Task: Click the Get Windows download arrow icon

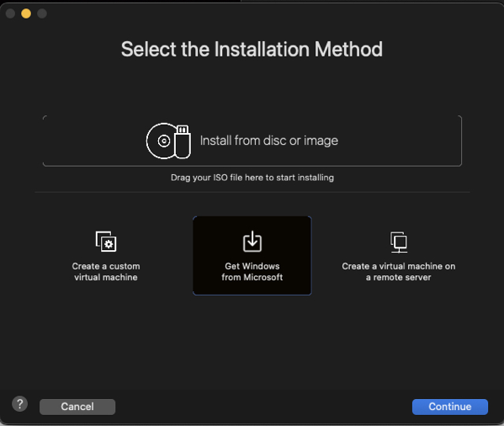Action: tap(252, 241)
